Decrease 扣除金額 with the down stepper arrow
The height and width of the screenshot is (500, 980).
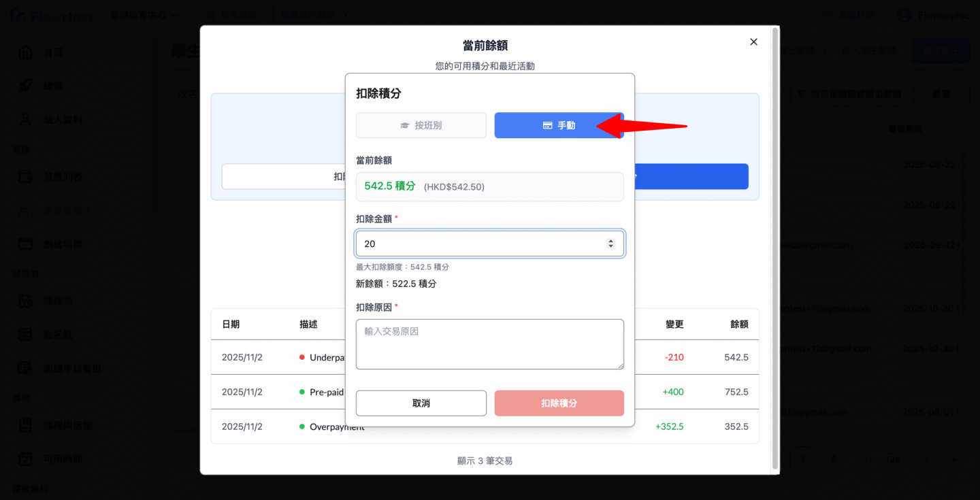point(610,246)
